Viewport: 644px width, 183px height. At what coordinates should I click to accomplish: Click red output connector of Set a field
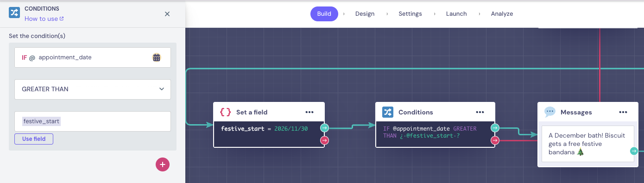click(324, 140)
